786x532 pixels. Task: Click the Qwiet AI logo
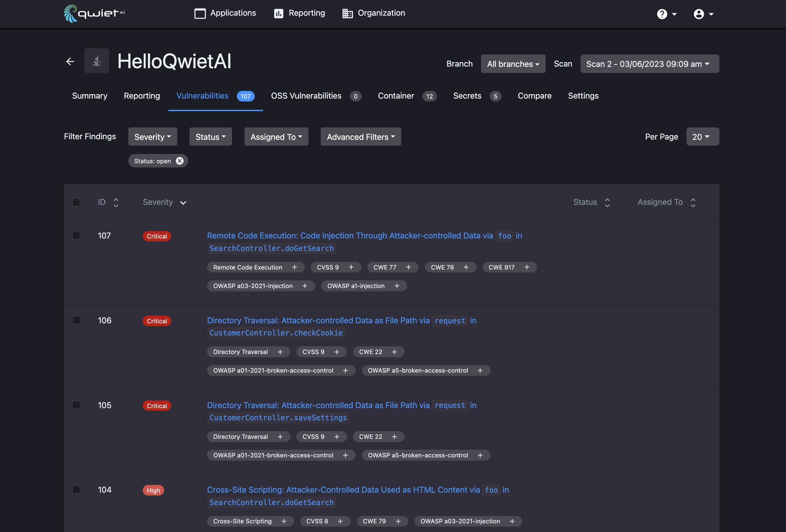click(x=94, y=13)
